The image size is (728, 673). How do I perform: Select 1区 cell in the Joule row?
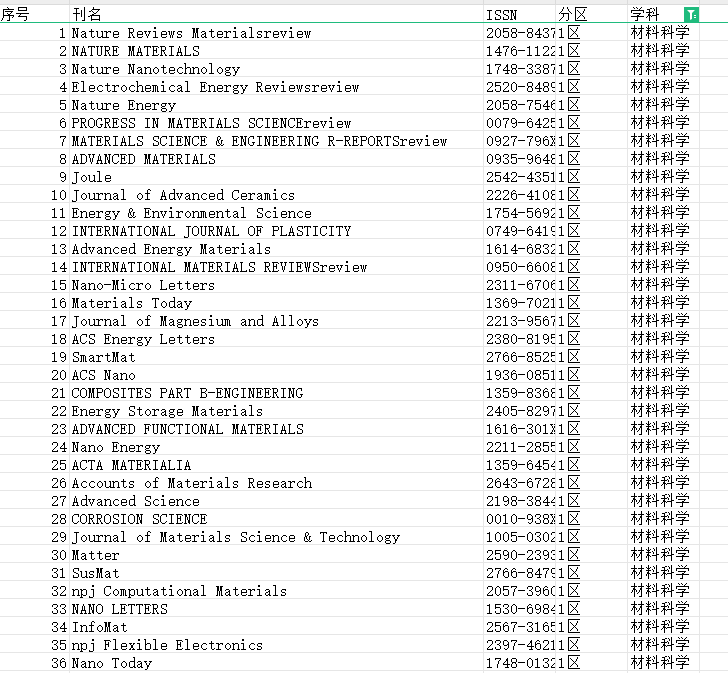pos(592,177)
